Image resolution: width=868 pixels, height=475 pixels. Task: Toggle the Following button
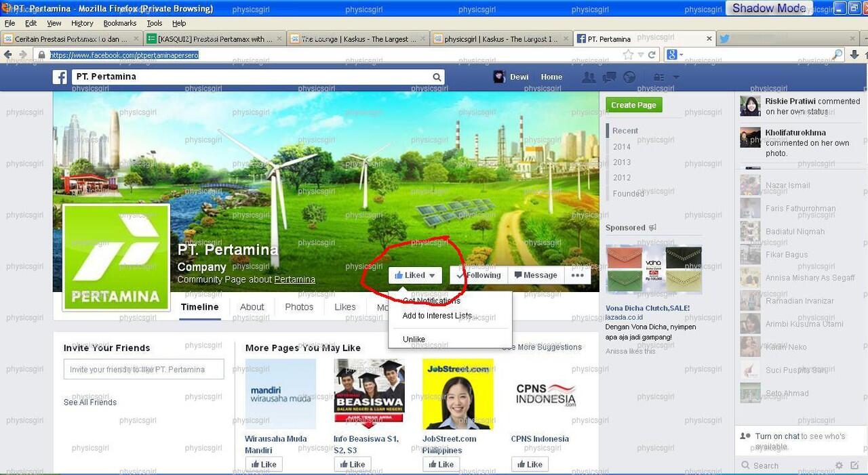point(479,275)
